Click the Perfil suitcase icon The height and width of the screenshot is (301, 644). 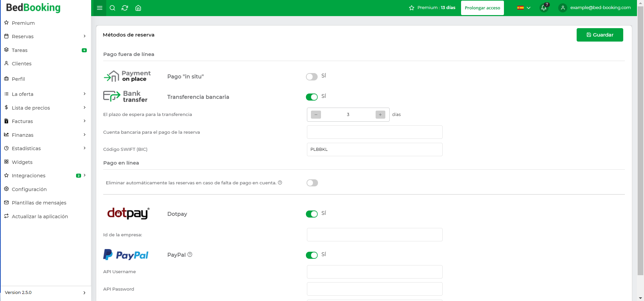(6, 79)
